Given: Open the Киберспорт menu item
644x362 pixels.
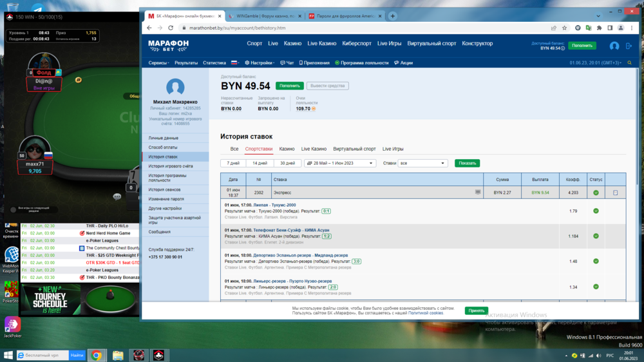Looking at the screenshot, I should [356, 44].
